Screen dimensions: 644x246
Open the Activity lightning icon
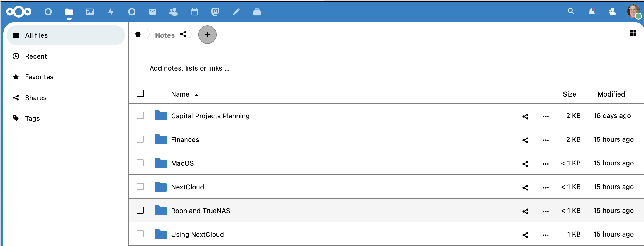click(x=111, y=12)
